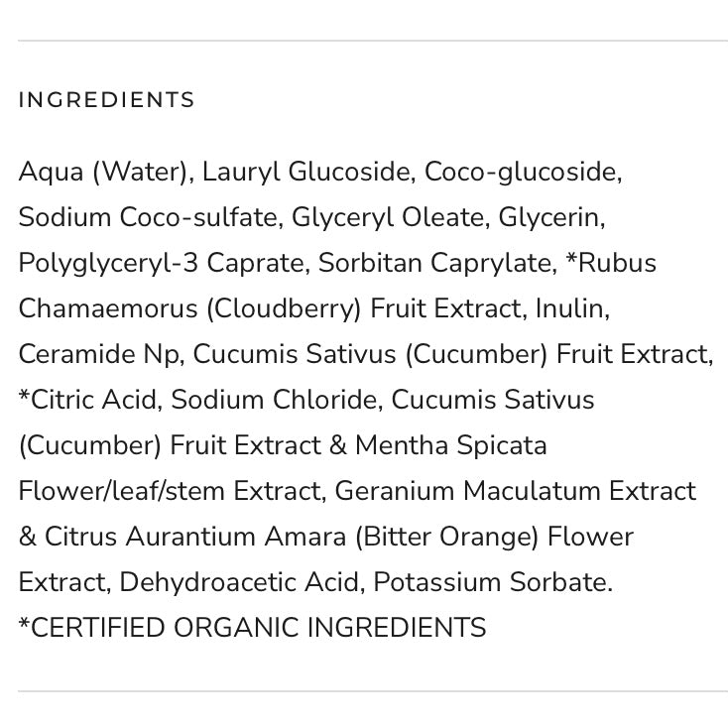Tap on "Sodium Coco-sulfate" in the list
Viewport: 728px width, 728px height.
152,217
